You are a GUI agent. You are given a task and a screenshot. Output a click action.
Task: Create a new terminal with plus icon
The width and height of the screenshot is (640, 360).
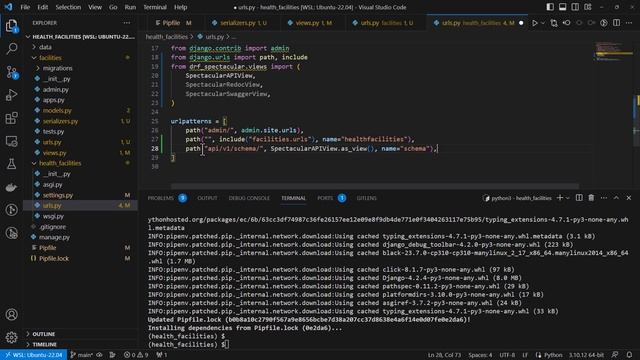(x=560, y=198)
